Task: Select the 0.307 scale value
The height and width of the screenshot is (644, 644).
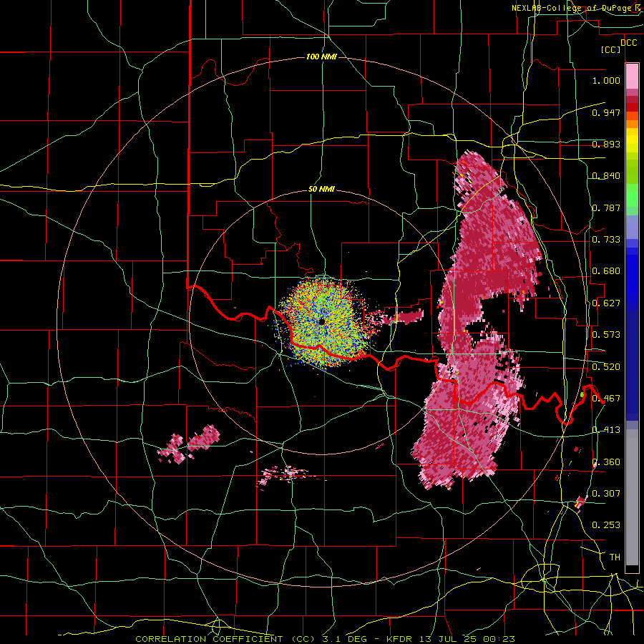Action: [x=606, y=494]
